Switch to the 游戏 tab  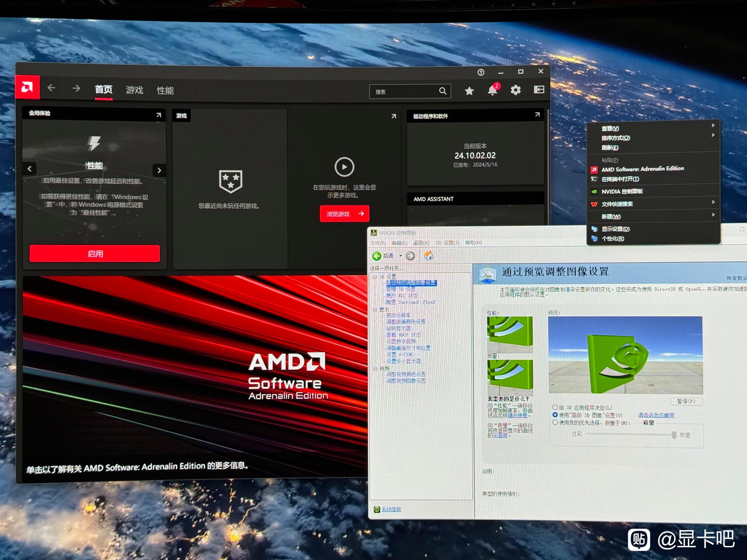pos(134,90)
